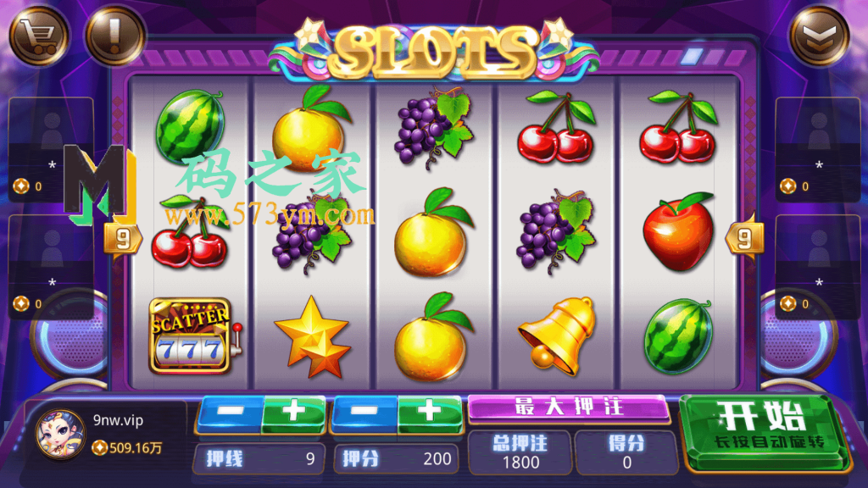Select the left payline number 9 marker
Screen dimensions: 868x488
(124, 239)
